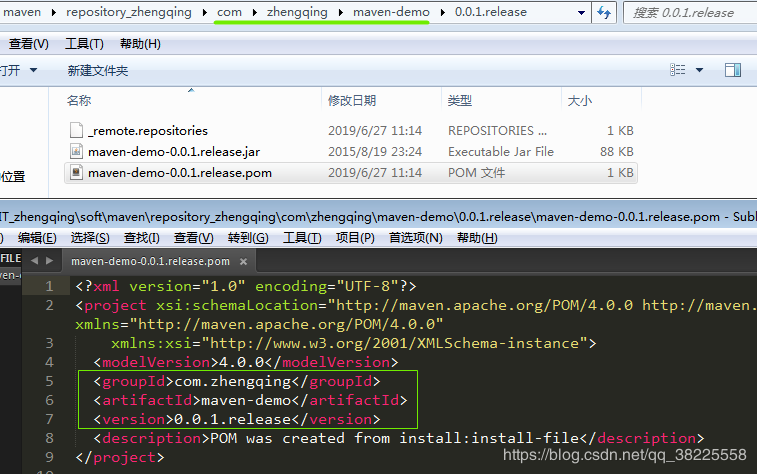Open the Sublime 编辑(E) menu
Image resolution: width=757 pixels, height=474 pixels.
click(37, 238)
